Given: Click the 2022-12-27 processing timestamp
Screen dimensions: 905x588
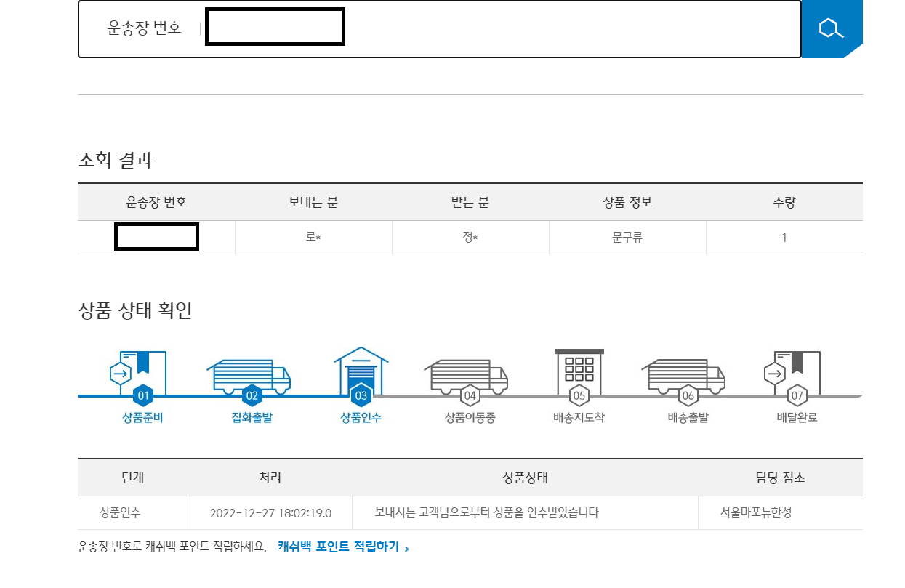Looking at the screenshot, I should [x=270, y=513].
